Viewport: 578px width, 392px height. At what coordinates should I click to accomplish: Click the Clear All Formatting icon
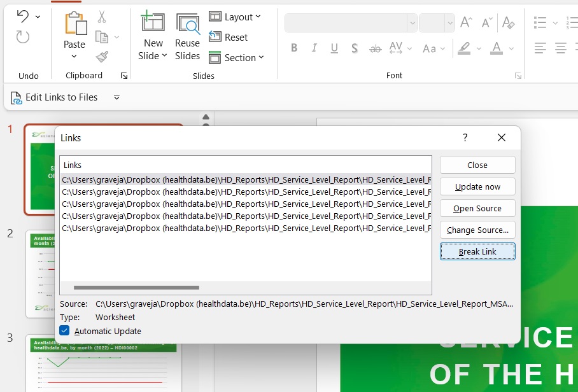pos(508,23)
